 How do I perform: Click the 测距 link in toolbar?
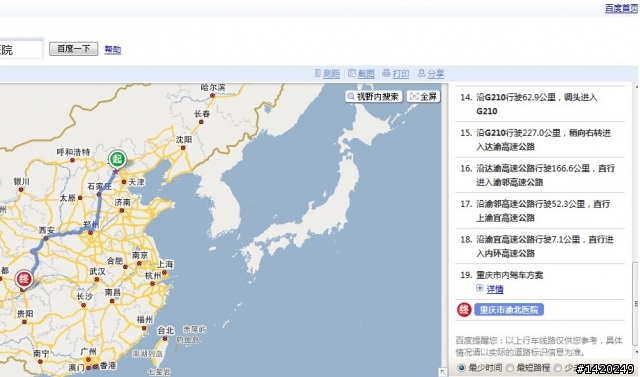point(331,74)
